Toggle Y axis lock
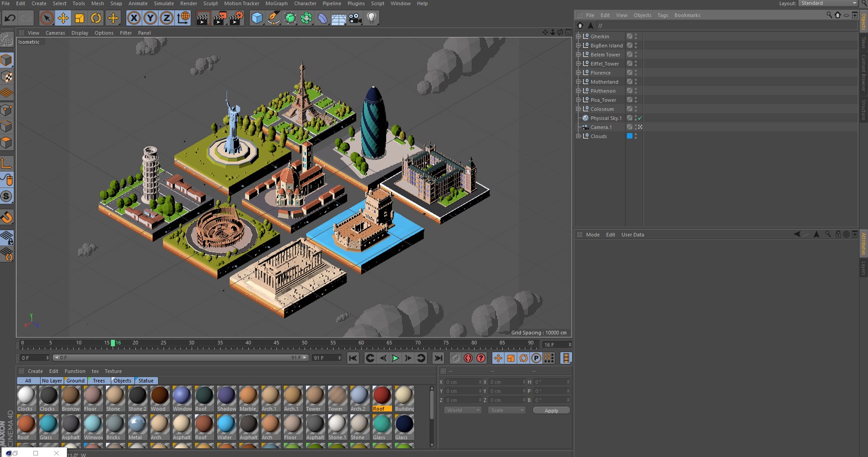Image resolution: width=868 pixels, height=457 pixels. [x=150, y=18]
